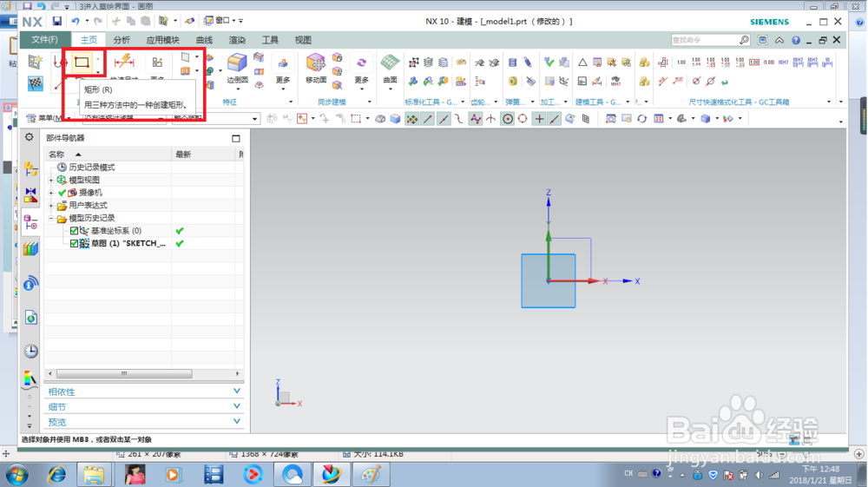Toggle the snap to point on curve icon
The height and width of the screenshot is (487, 868).
click(x=554, y=118)
